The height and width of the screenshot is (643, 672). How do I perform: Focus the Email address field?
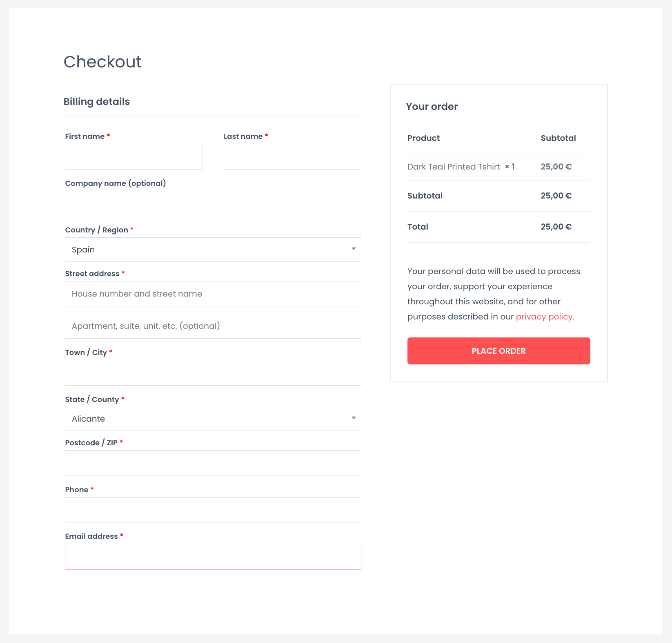pos(213,556)
